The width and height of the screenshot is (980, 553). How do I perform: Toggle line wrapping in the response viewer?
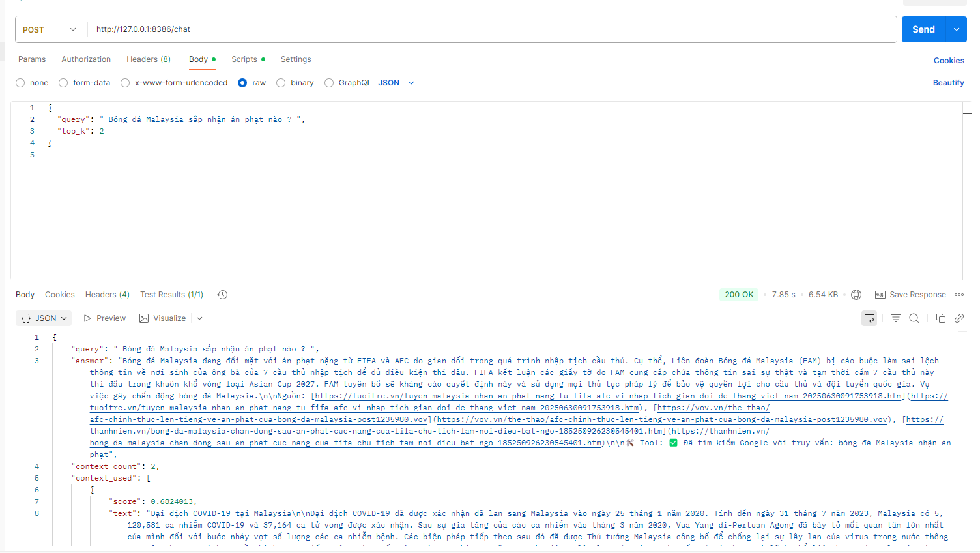869,318
